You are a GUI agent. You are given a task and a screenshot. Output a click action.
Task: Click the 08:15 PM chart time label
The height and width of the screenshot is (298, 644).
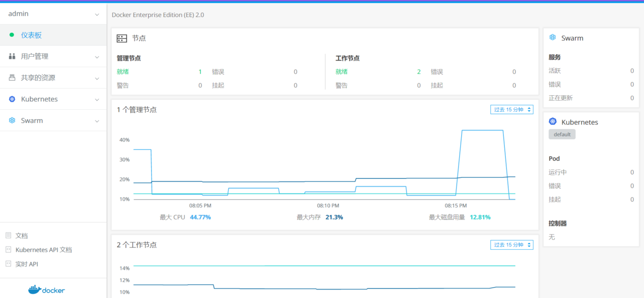click(455, 206)
